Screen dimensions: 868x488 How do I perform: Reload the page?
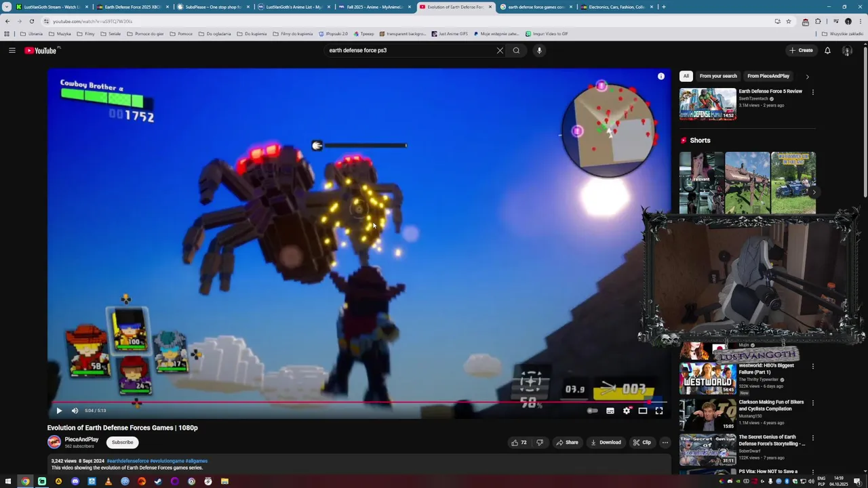pos(31,21)
